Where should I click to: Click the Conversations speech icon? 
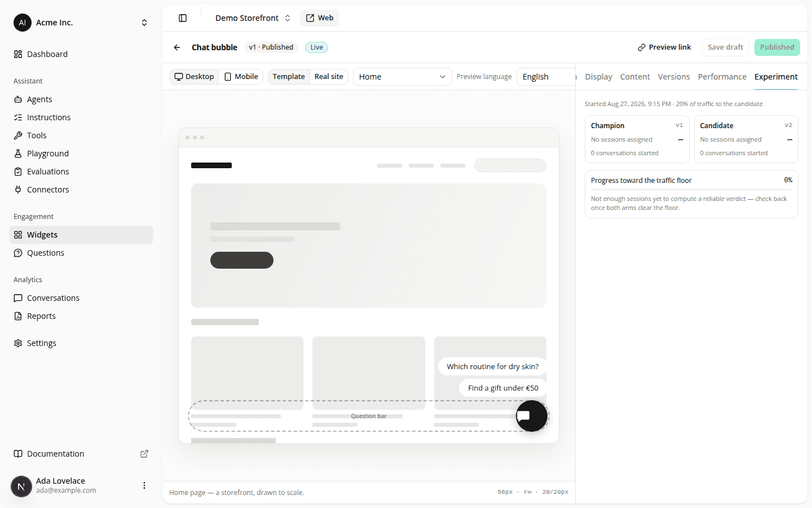[18, 298]
